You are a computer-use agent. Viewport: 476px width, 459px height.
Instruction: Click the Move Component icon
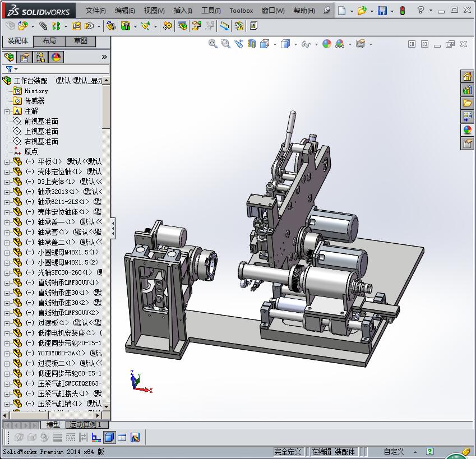tap(89, 26)
